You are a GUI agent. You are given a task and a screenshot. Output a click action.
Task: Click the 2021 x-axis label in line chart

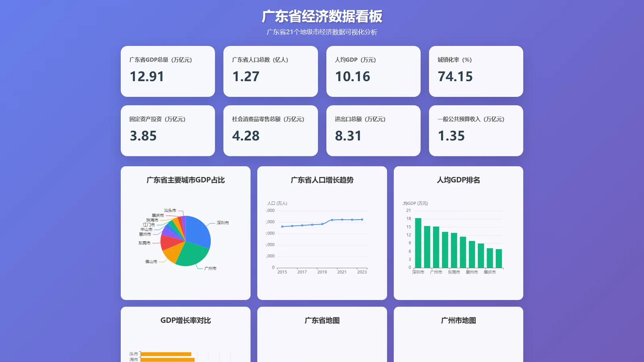click(x=342, y=272)
